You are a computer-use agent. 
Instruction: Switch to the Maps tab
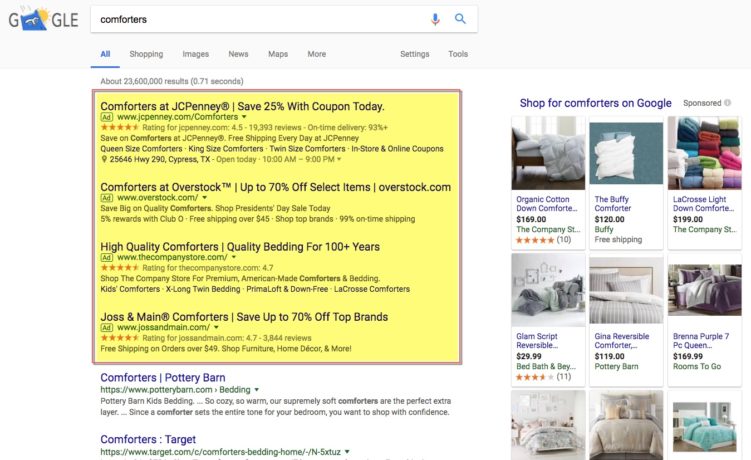(278, 54)
